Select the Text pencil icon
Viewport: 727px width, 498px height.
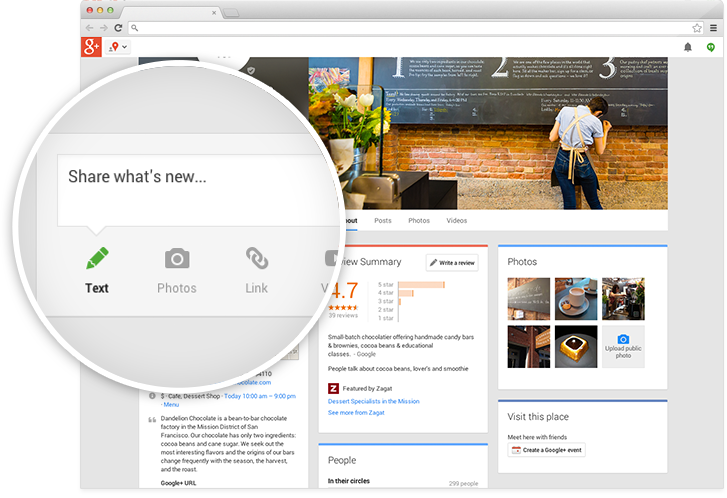[97, 259]
